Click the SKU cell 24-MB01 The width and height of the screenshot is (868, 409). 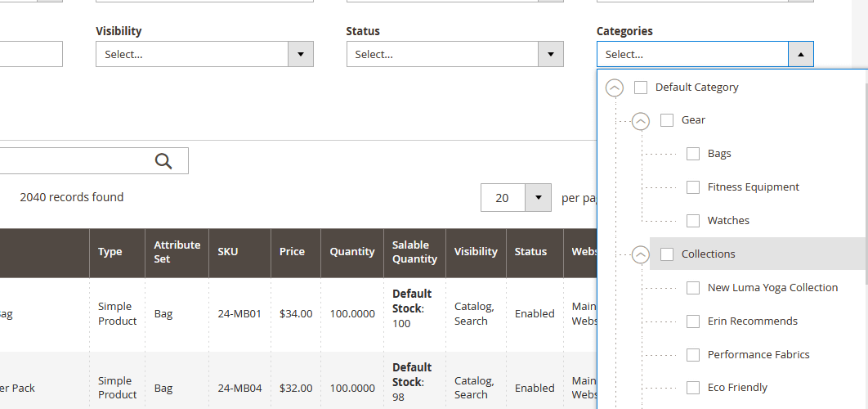point(239,313)
